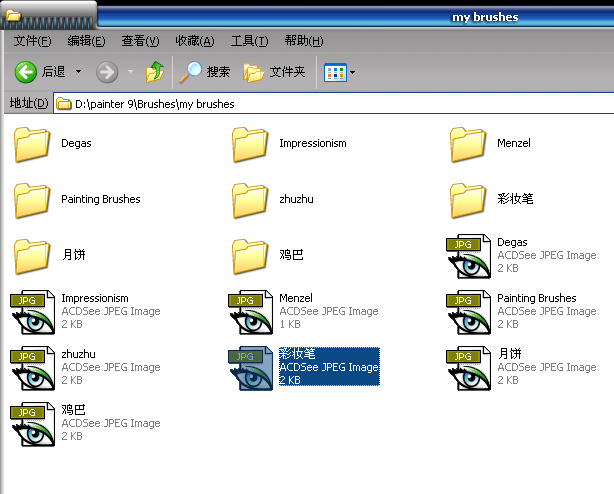Select the Menzel folder icon
The image size is (614, 494).
tap(468, 144)
